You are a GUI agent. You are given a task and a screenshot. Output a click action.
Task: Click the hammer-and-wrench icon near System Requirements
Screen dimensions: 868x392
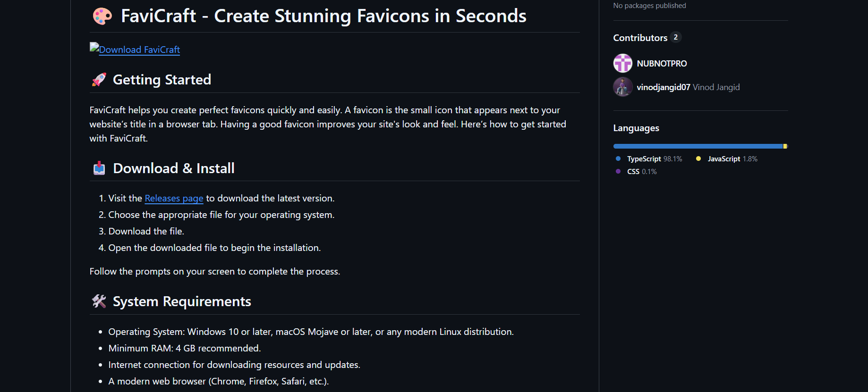click(98, 301)
